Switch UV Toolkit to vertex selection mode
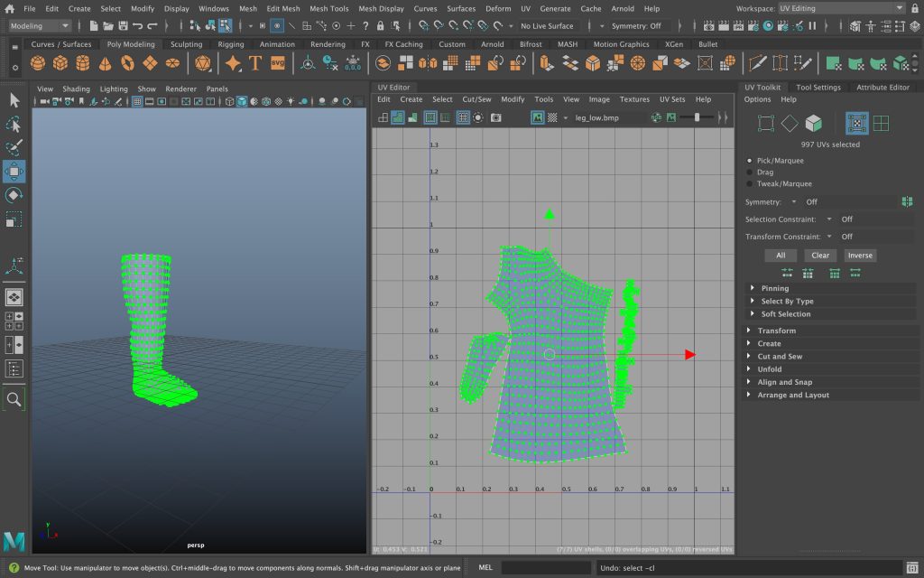 [765, 123]
